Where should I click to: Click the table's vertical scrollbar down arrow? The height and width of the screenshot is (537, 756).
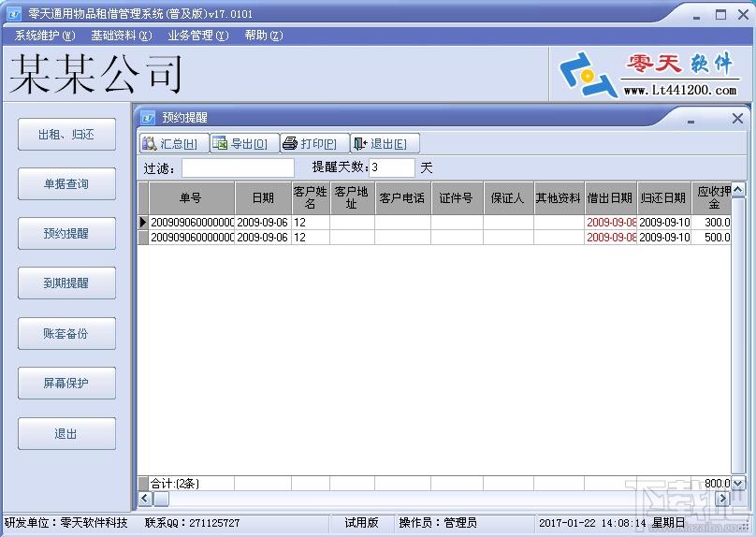click(x=738, y=483)
